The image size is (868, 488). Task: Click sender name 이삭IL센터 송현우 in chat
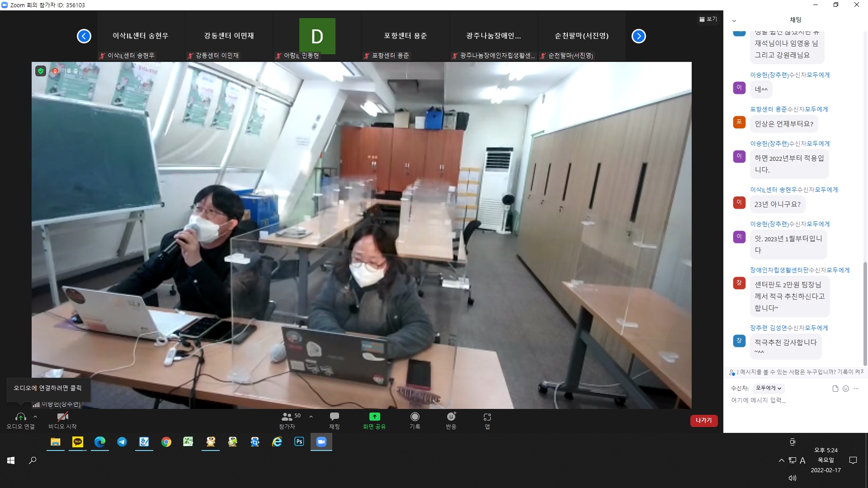pos(774,190)
